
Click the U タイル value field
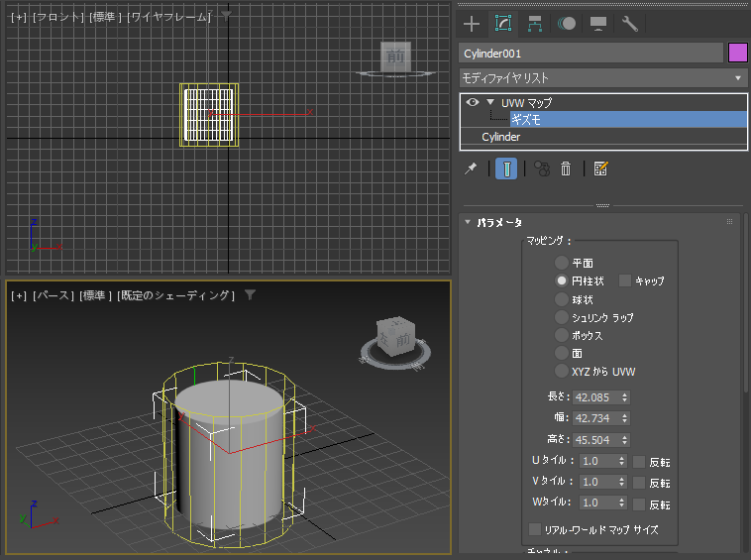pos(598,461)
